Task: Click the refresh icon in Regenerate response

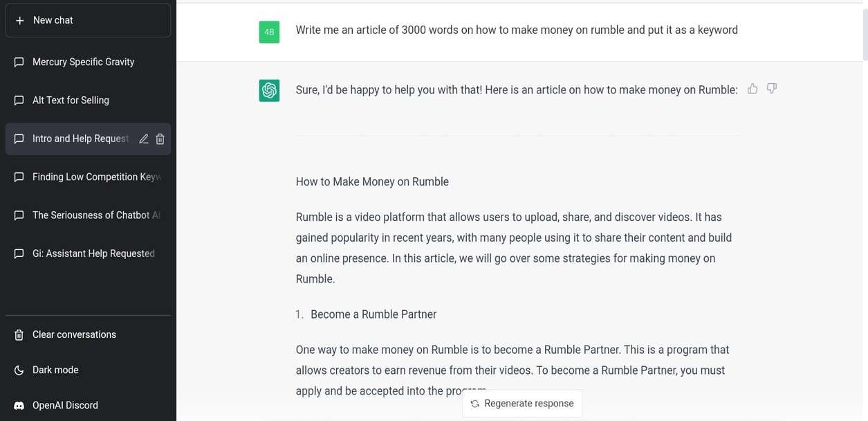Action: 475,404
